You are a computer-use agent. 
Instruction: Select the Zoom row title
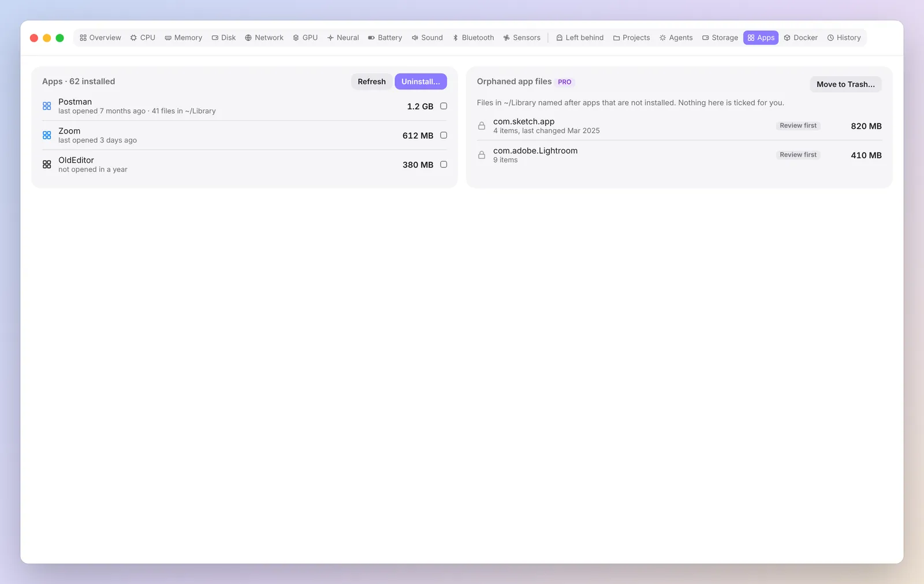tap(69, 131)
